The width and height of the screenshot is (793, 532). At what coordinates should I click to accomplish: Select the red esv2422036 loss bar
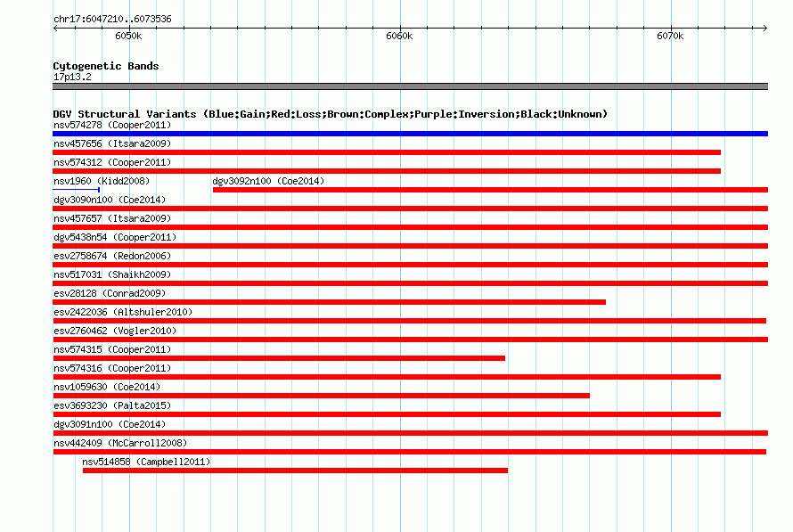coord(409,321)
